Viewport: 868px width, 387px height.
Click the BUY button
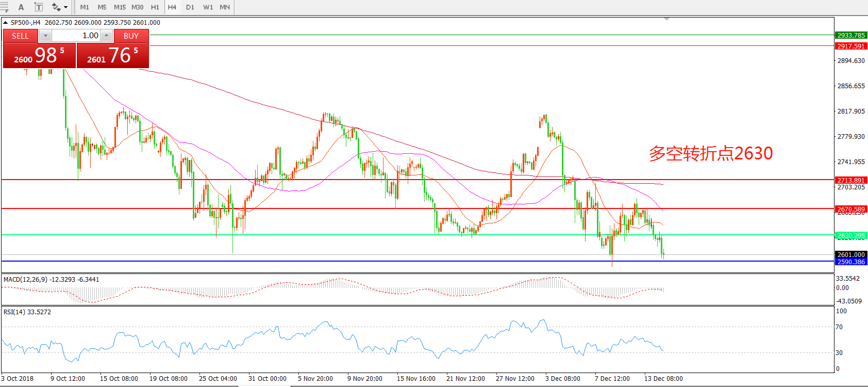pos(131,36)
